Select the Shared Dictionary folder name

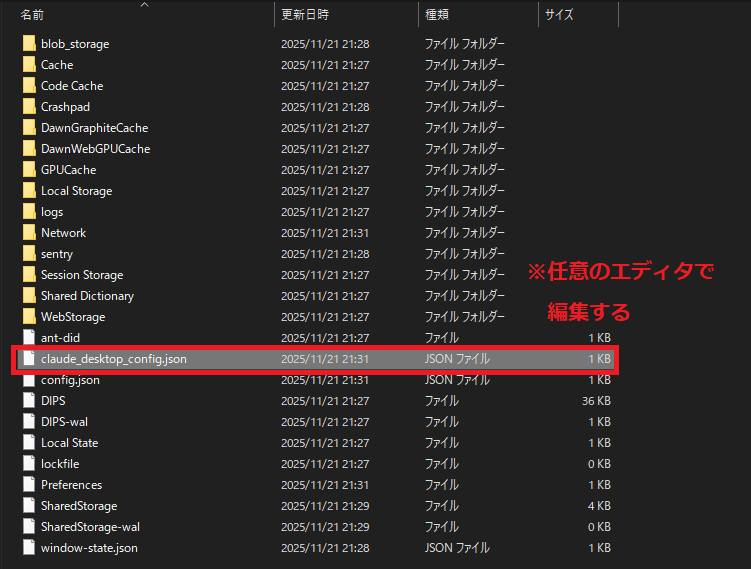pos(87,296)
